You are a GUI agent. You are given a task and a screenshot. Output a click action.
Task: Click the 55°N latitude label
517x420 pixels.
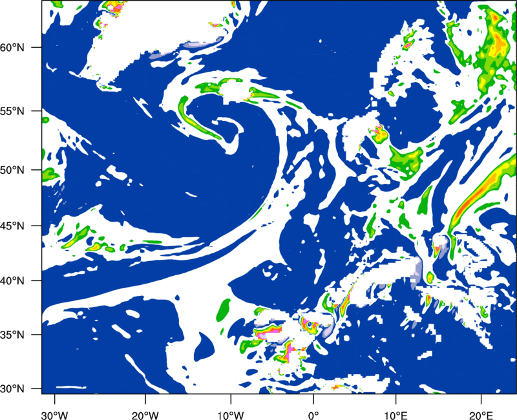[x=12, y=111]
